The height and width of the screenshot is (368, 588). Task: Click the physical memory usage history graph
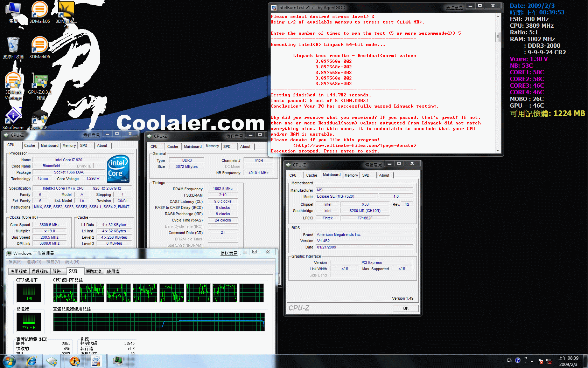pyautogui.click(x=159, y=322)
